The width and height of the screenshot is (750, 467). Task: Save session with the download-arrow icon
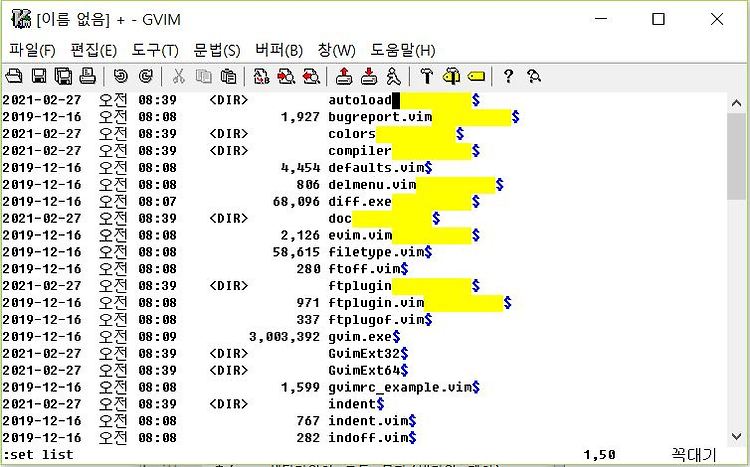(368, 76)
